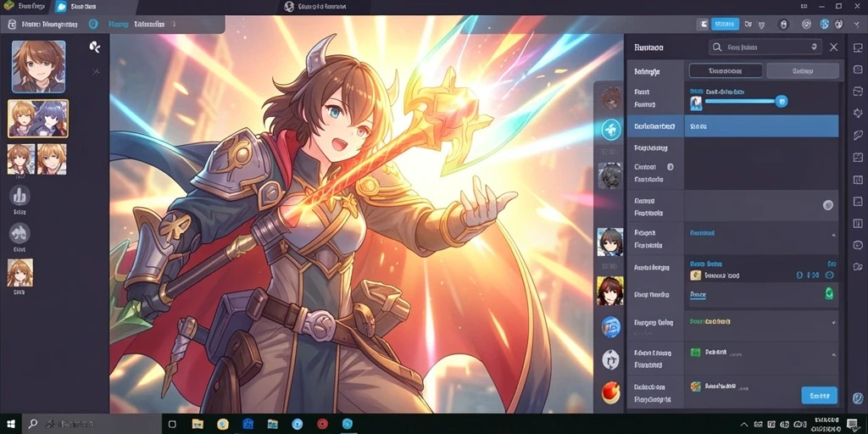Select the brown furry avatar atop the strip
868x434 pixels.
[x=610, y=97]
